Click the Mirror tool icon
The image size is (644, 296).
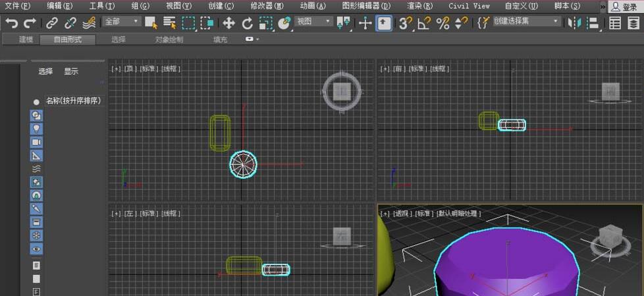(x=574, y=24)
